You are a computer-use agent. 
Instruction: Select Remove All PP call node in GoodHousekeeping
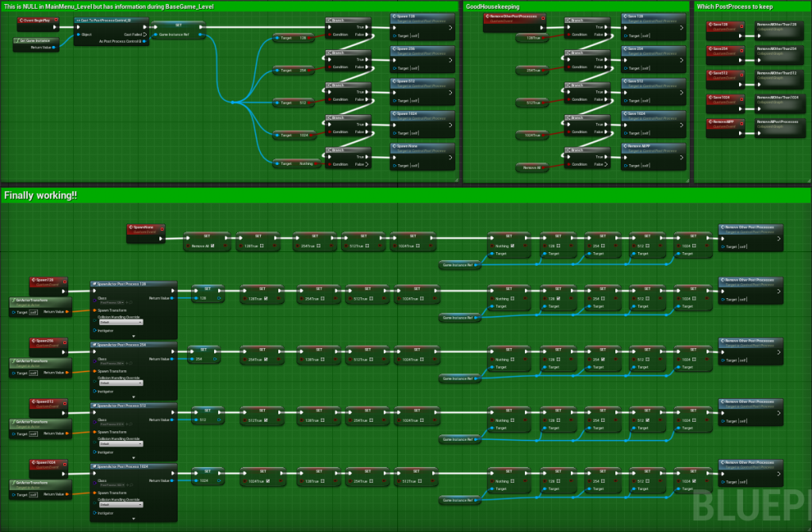(x=653, y=156)
